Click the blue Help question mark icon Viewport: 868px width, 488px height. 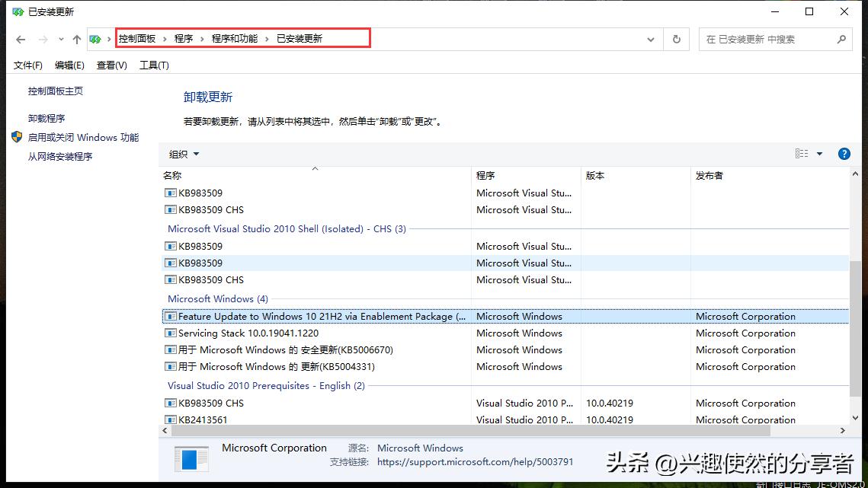pos(844,153)
